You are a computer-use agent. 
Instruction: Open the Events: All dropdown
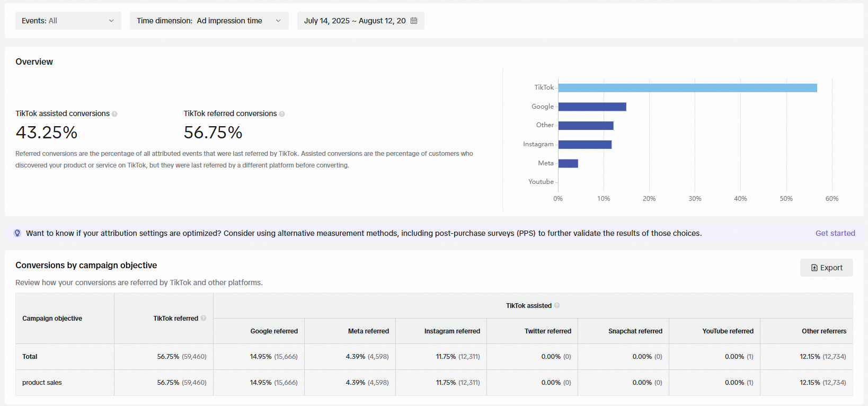68,21
